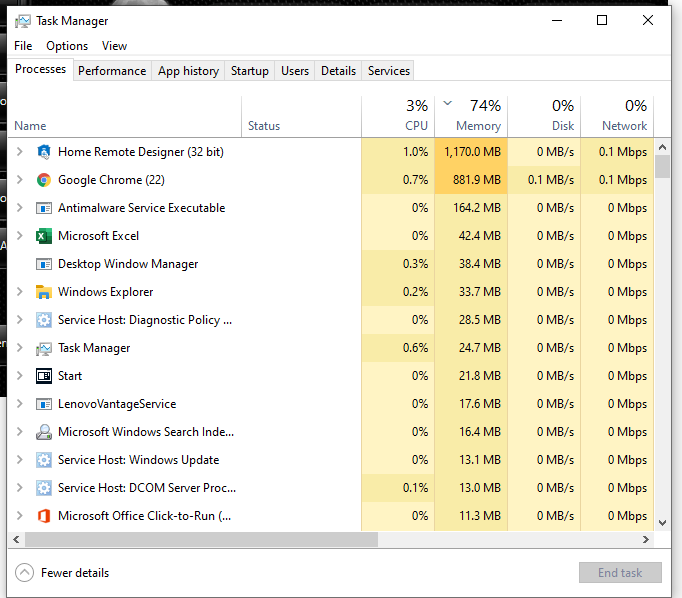Select the Processes tab

click(x=40, y=69)
